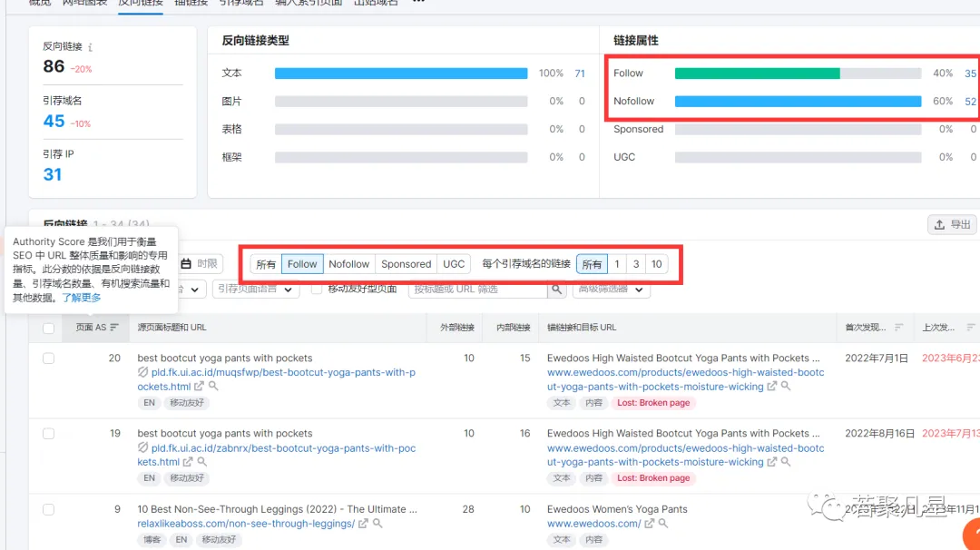Image resolution: width=980 pixels, height=550 pixels.
Task: Click the Nofollow link count 52
Action: coord(971,102)
